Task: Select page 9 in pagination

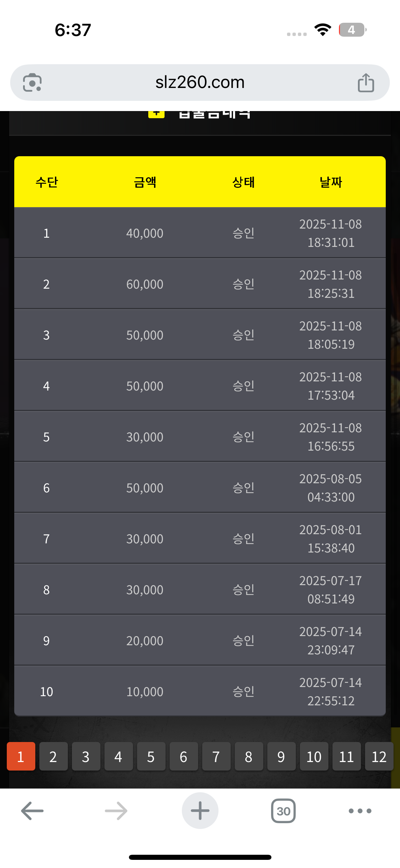Action: point(281,757)
